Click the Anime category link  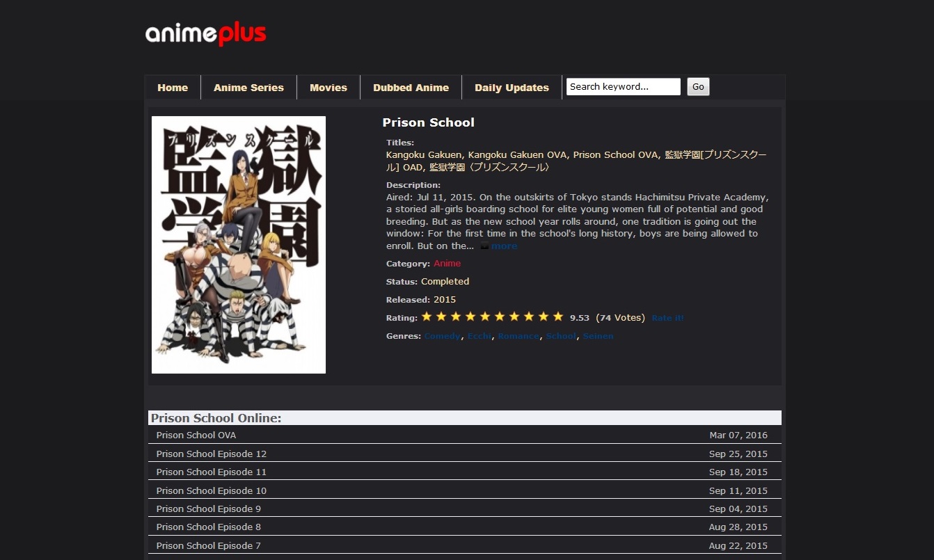point(447,264)
